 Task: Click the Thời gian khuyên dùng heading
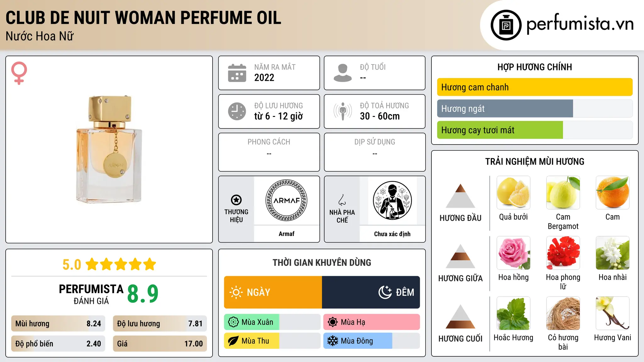322,262
